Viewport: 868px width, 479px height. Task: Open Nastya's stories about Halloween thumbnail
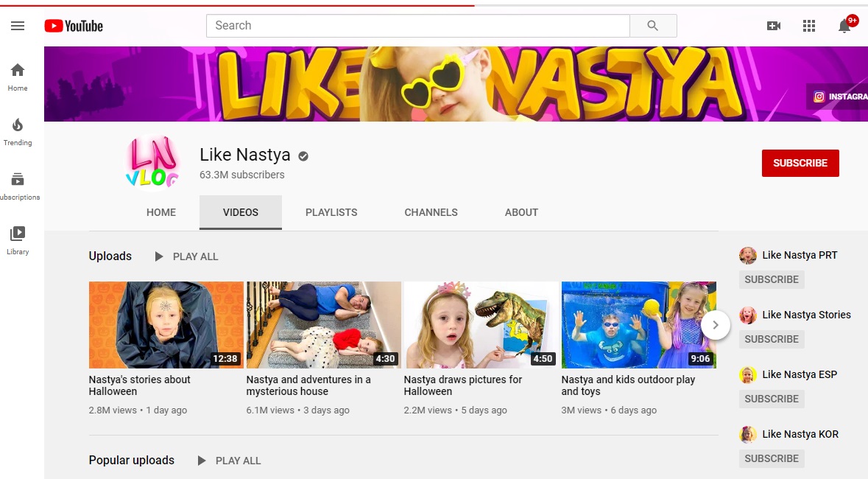pyautogui.click(x=166, y=325)
